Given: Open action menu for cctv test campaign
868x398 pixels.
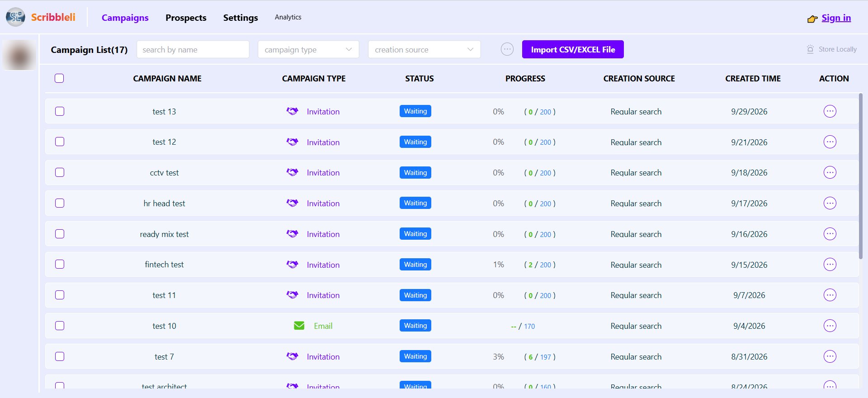Looking at the screenshot, I should 830,172.
